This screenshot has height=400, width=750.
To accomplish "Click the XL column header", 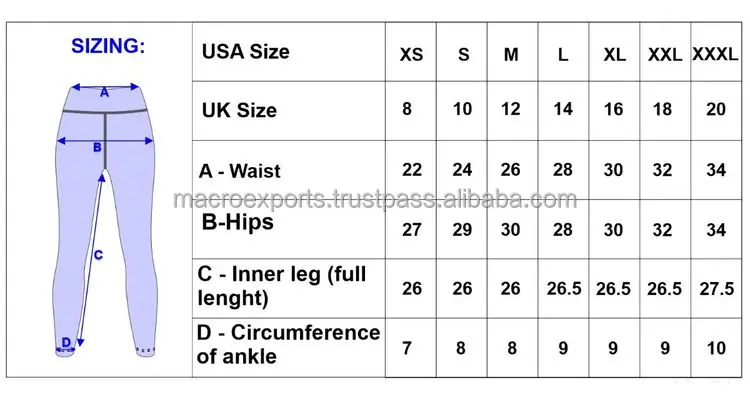I will click(x=613, y=54).
